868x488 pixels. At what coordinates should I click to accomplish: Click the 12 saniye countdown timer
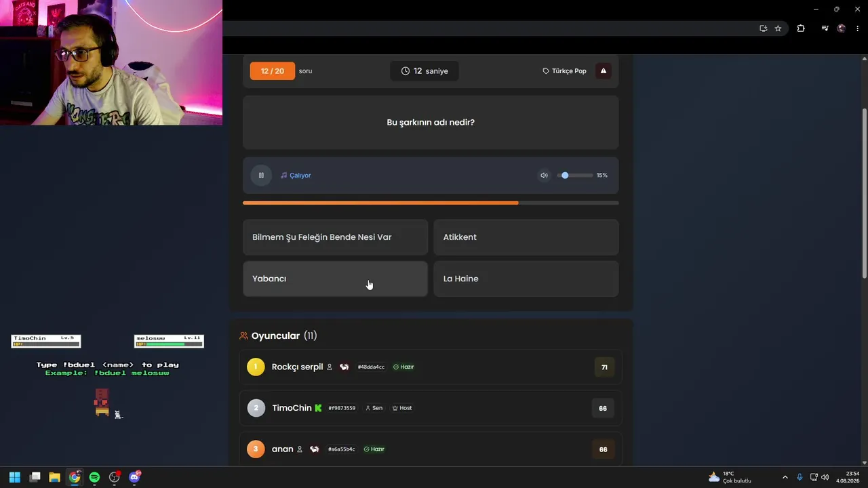pyautogui.click(x=425, y=71)
